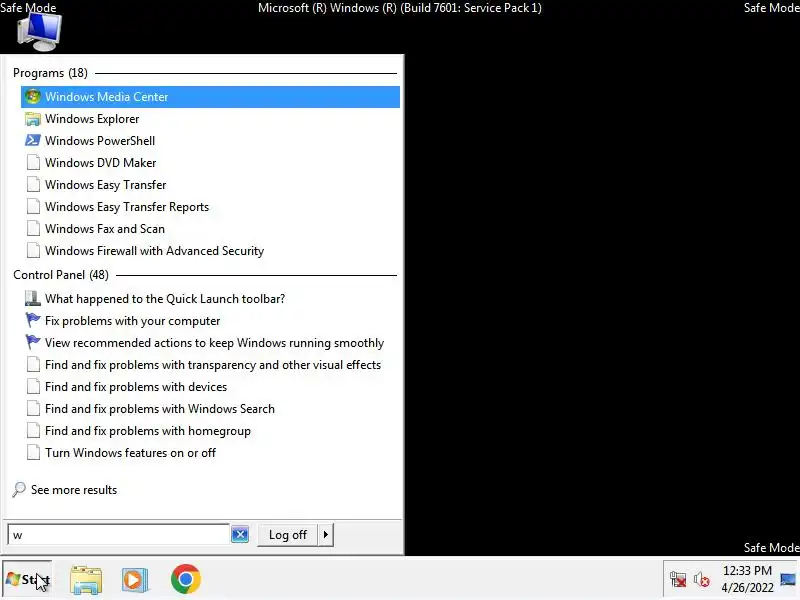Click See more results link
Screen dimensions: 800x600
[x=74, y=490]
